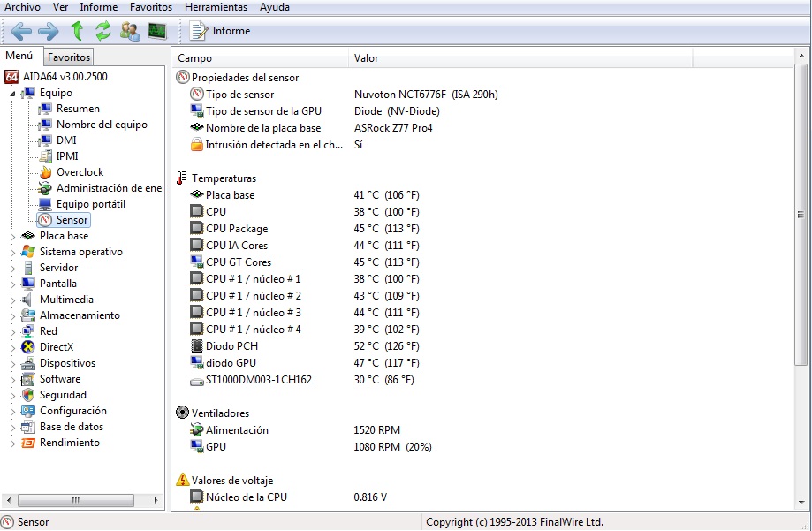Click the Configuración icon in the tree
The width and height of the screenshot is (812, 531).
tap(28, 412)
